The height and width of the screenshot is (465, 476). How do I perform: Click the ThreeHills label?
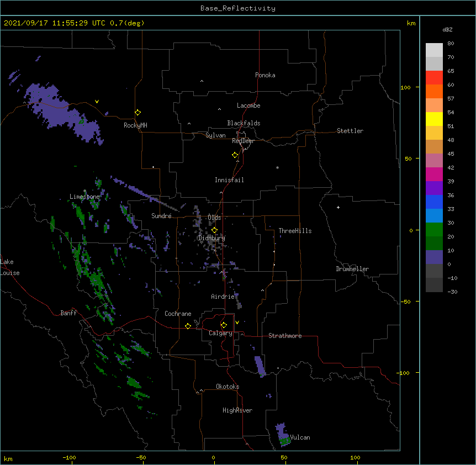click(295, 231)
